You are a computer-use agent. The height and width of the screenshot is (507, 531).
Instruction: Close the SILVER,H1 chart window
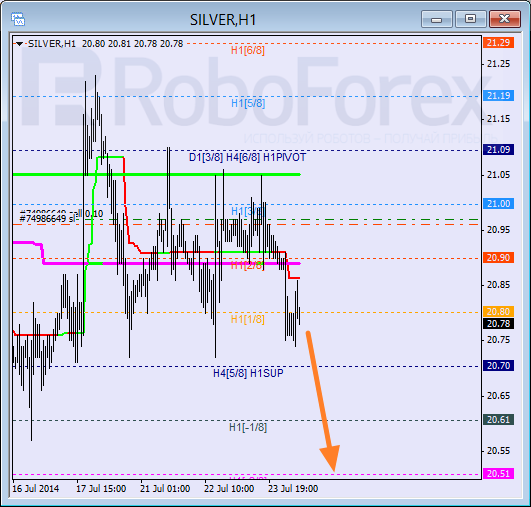click(x=505, y=19)
